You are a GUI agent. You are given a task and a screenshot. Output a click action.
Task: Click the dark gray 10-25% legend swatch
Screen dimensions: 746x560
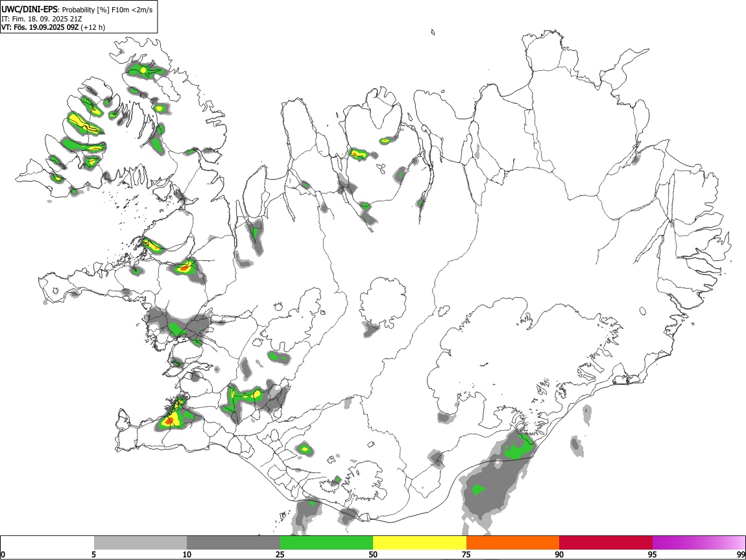click(x=234, y=543)
